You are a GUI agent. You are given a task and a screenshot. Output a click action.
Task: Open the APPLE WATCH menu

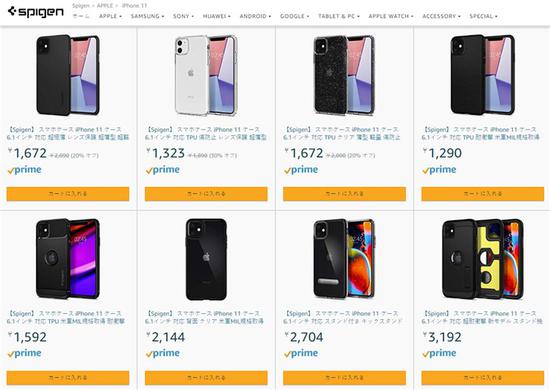(391, 16)
